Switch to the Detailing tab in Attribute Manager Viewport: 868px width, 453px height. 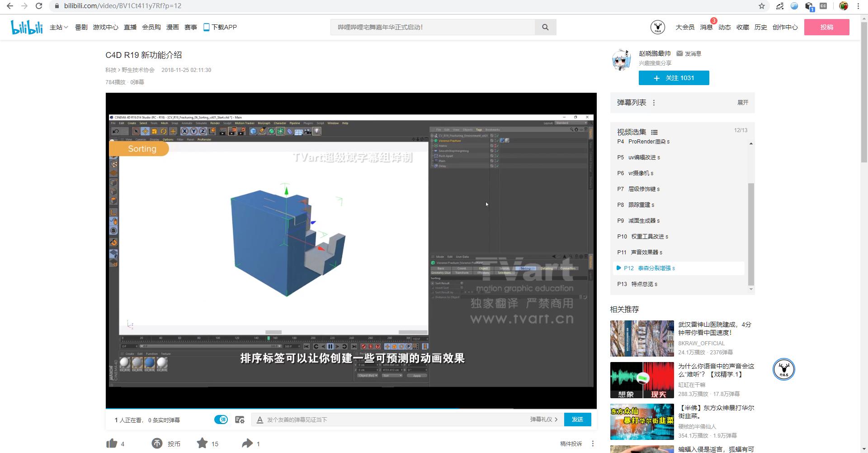tap(547, 268)
